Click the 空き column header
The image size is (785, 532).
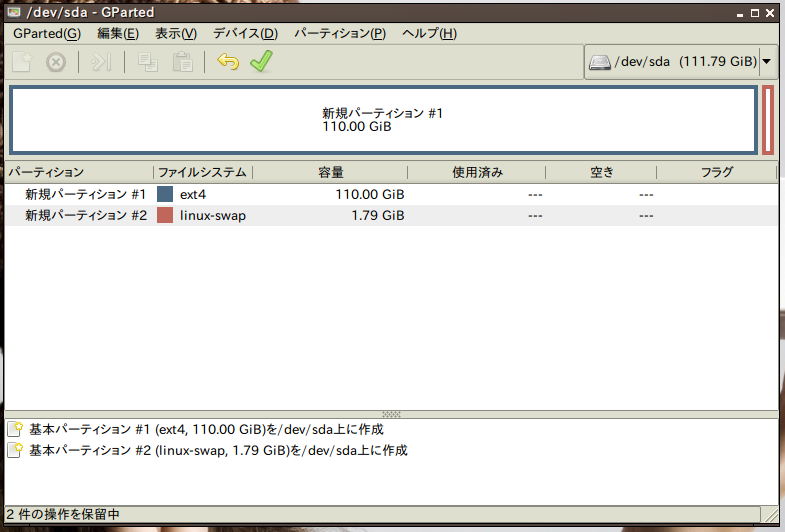pos(601,172)
